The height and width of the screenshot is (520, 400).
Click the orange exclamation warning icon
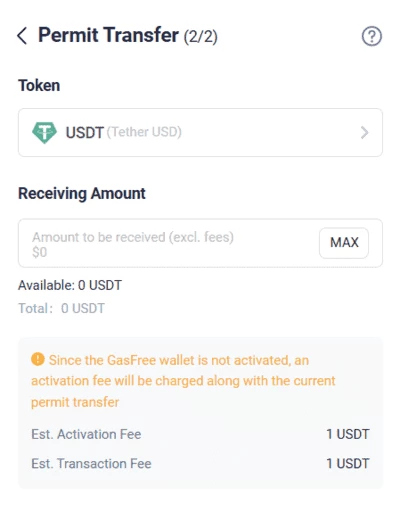click(38, 359)
